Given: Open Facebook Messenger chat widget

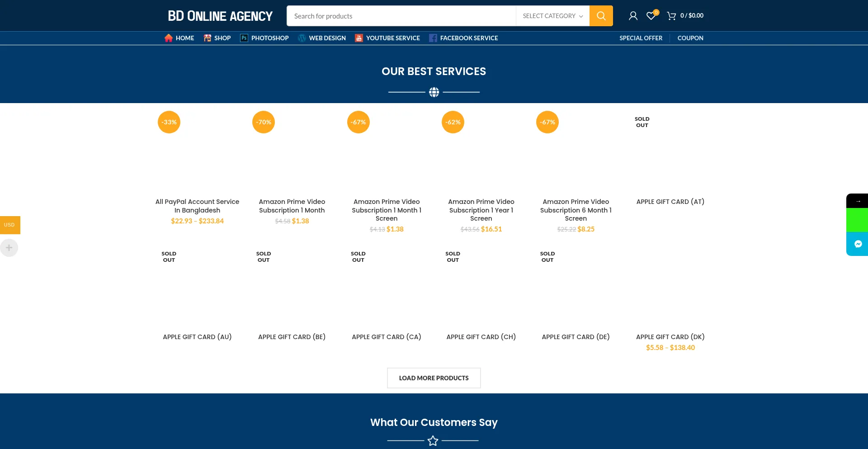Looking at the screenshot, I should pos(858,244).
